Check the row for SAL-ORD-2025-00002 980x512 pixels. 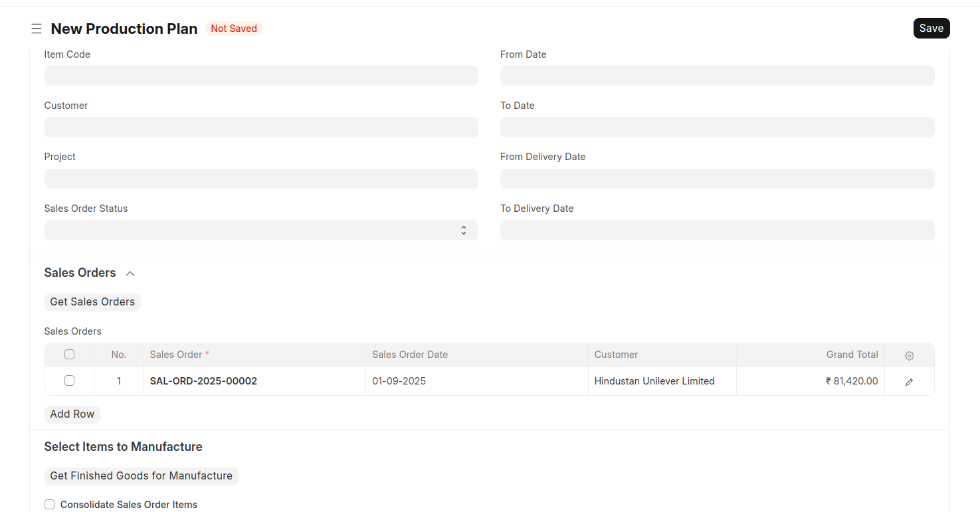(69, 381)
